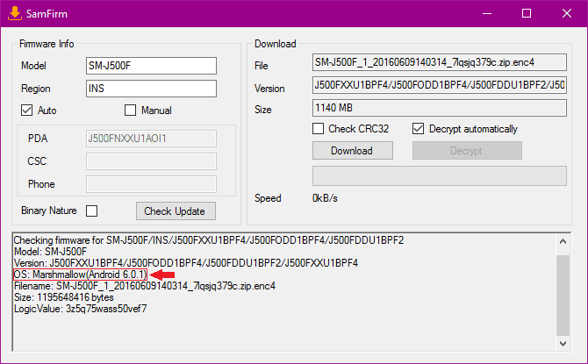This screenshot has height=364, width=588.
Task: Click the Version field in the Download group
Action: [x=440, y=85]
